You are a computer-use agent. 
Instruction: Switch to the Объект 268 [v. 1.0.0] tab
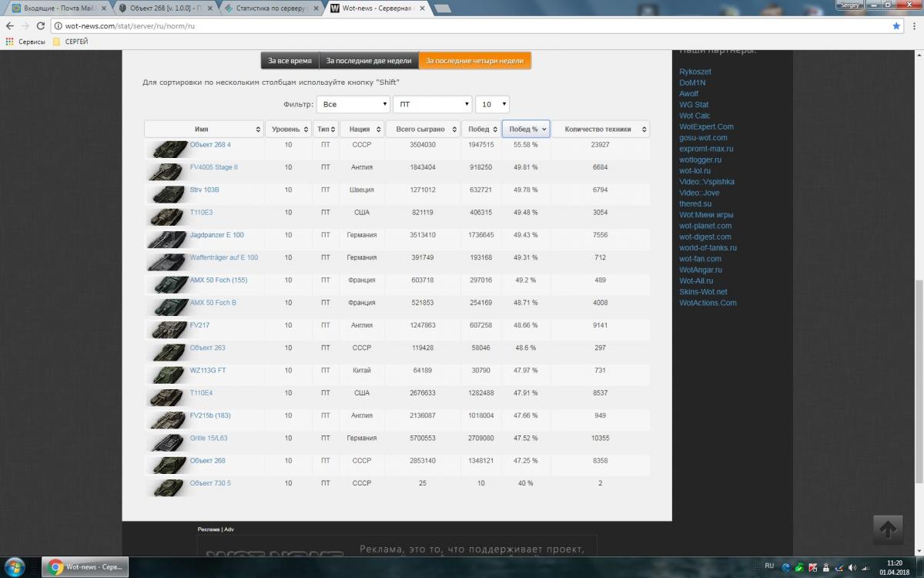click(x=166, y=8)
